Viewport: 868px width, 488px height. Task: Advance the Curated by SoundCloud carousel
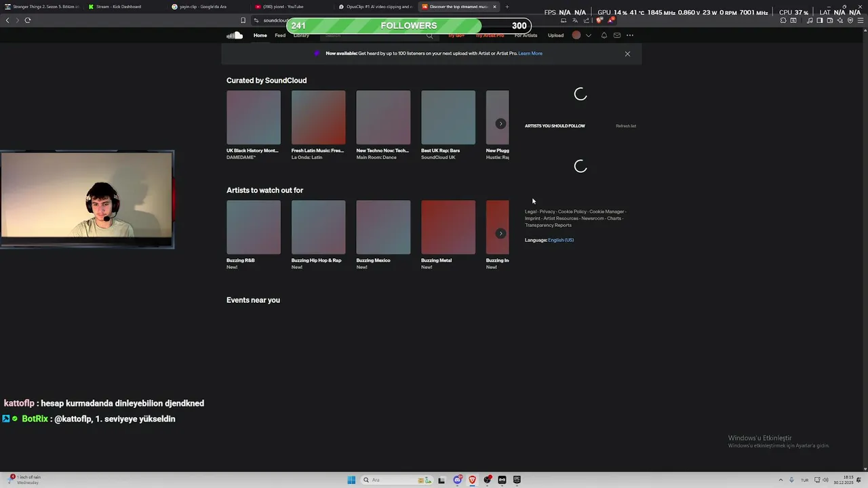(x=500, y=123)
